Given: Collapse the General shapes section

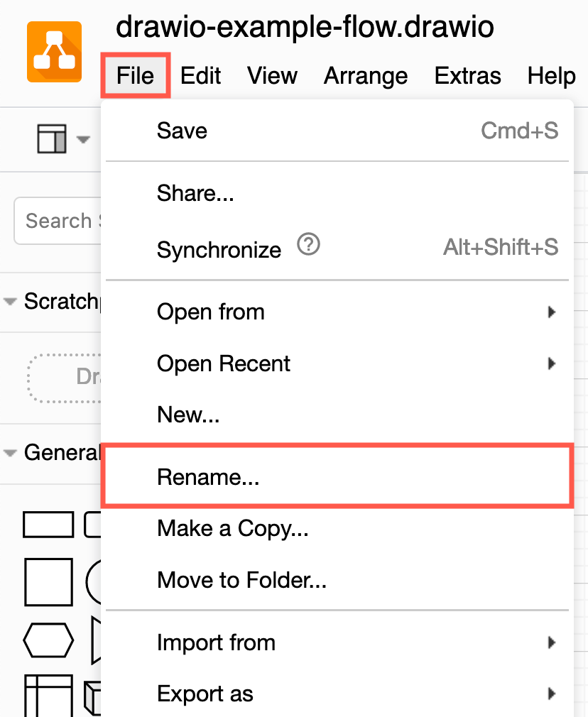Looking at the screenshot, I should coord(10,452).
